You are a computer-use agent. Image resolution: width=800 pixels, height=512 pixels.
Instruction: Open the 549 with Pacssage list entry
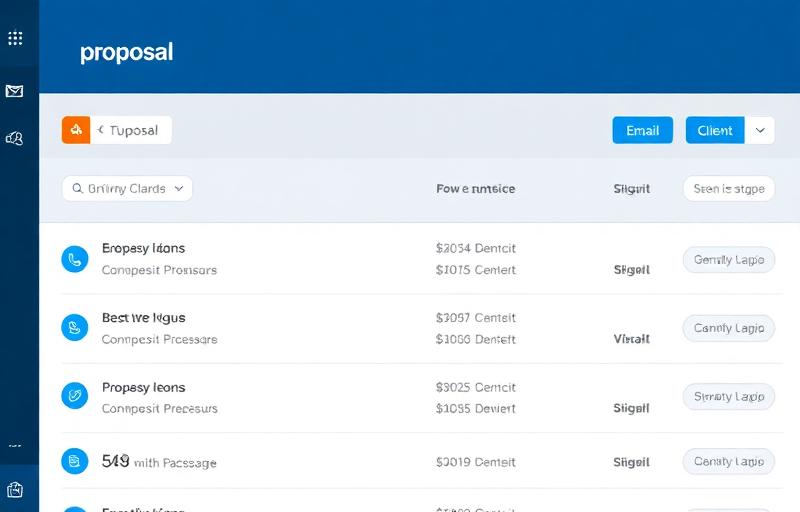[x=160, y=462]
